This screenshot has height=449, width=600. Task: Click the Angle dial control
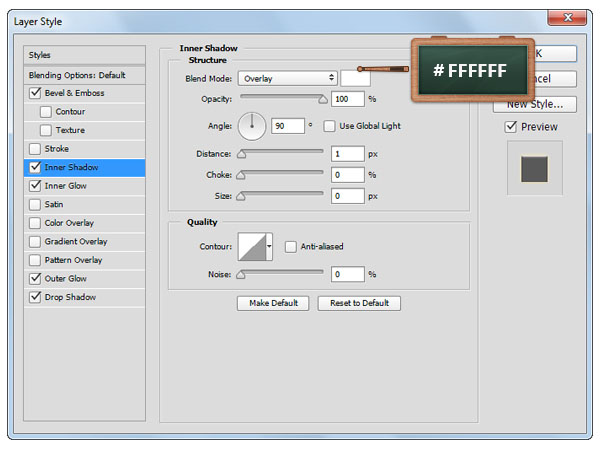[252, 126]
